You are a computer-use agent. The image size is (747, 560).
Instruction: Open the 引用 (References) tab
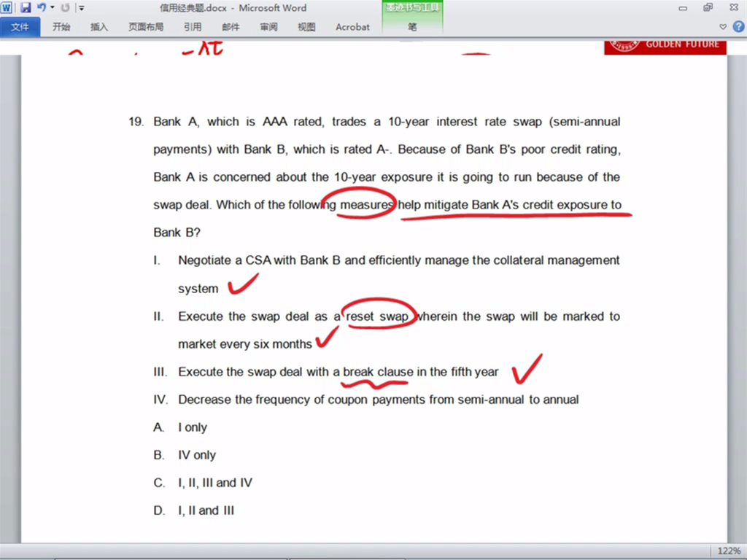click(x=193, y=27)
